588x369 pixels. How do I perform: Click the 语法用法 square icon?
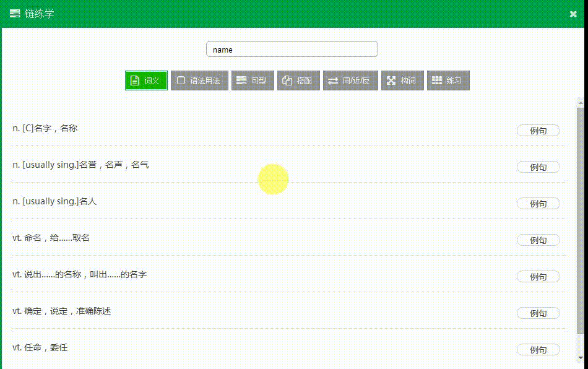[181, 80]
